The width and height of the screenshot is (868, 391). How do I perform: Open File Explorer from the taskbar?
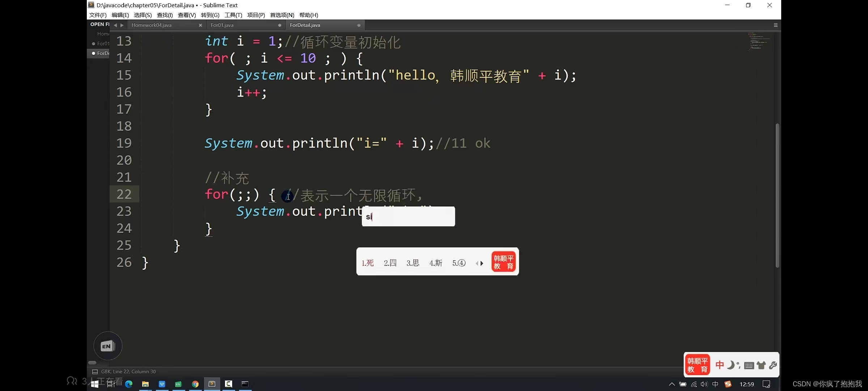(145, 384)
